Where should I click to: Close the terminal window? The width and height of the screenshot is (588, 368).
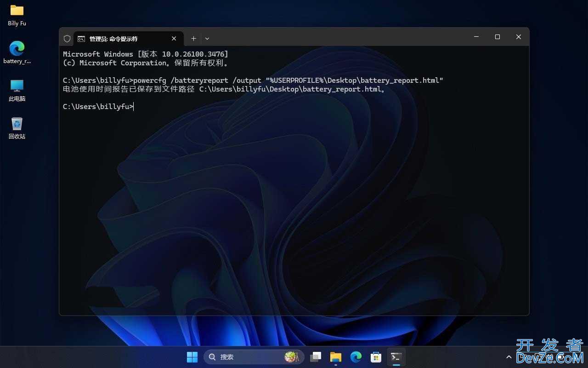pos(519,37)
